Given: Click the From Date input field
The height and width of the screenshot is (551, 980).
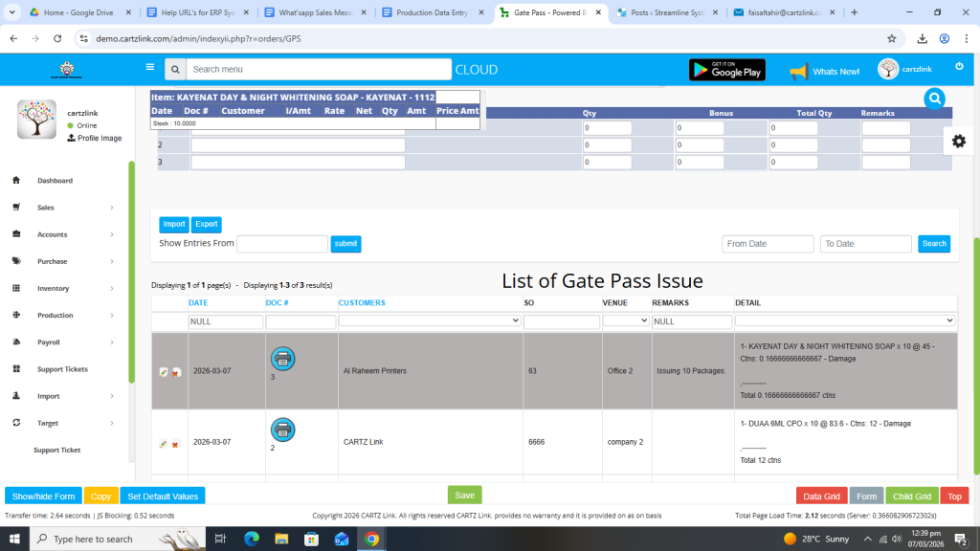Looking at the screenshot, I should [768, 244].
